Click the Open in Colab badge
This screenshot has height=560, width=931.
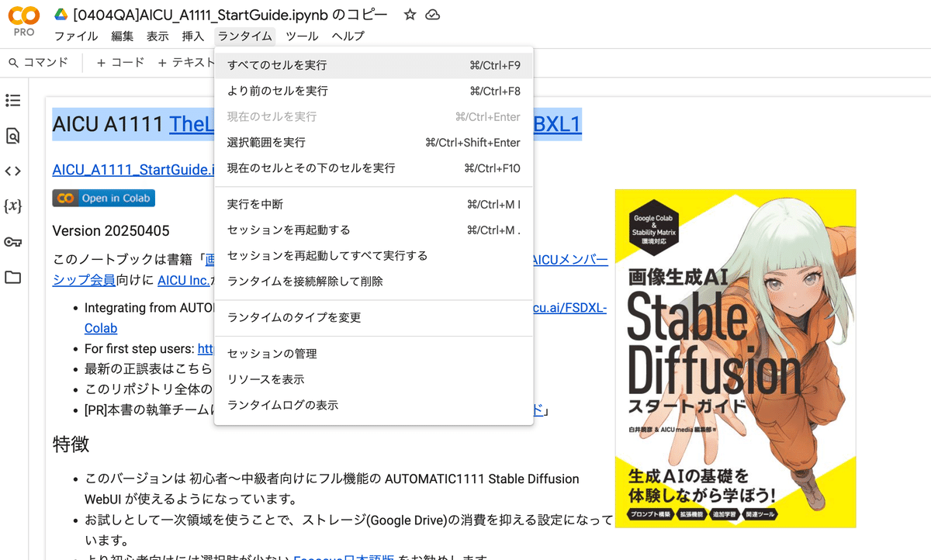104,198
